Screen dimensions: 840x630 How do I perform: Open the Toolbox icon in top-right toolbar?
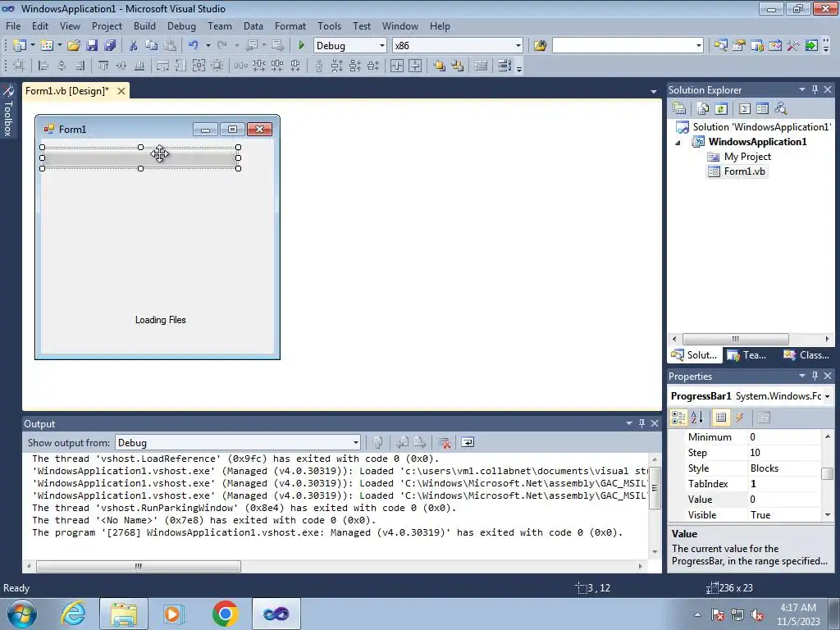pos(793,46)
